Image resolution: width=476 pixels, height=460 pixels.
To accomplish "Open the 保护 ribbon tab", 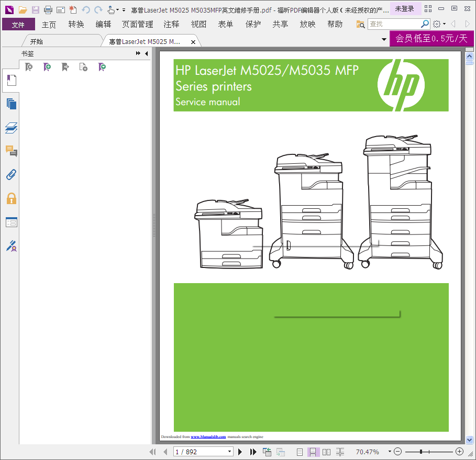I will pyautogui.click(x=253, y=24).
